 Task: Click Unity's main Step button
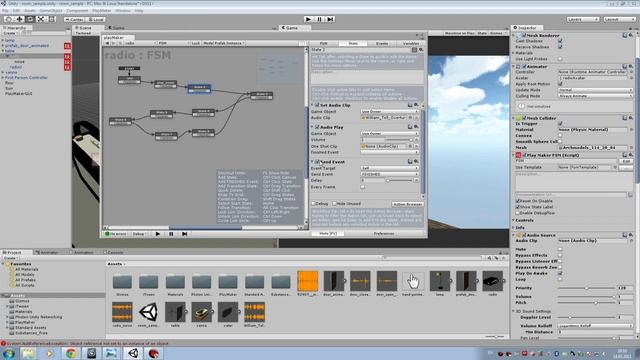coord(330,19)
